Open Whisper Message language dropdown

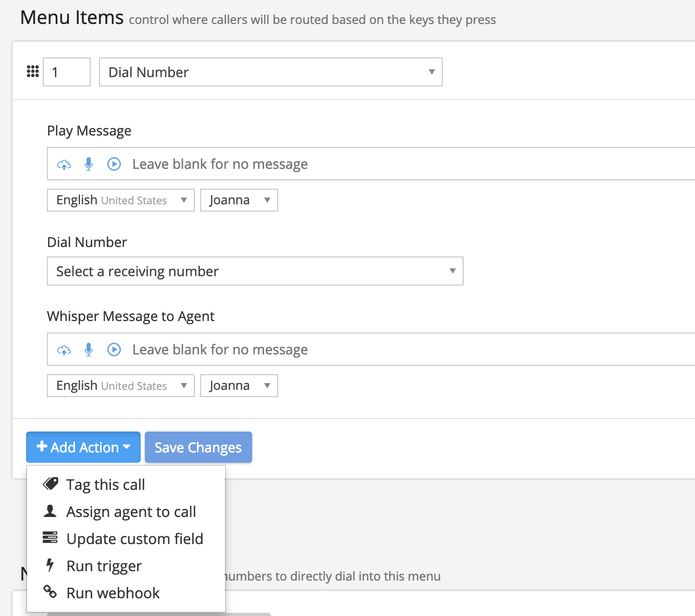point(120,386)
